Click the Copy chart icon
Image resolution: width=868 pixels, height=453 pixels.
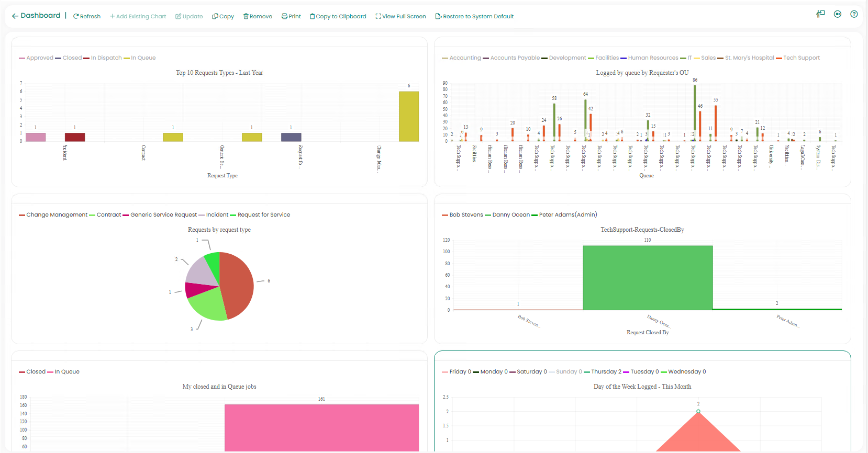[x=215, y=17]
